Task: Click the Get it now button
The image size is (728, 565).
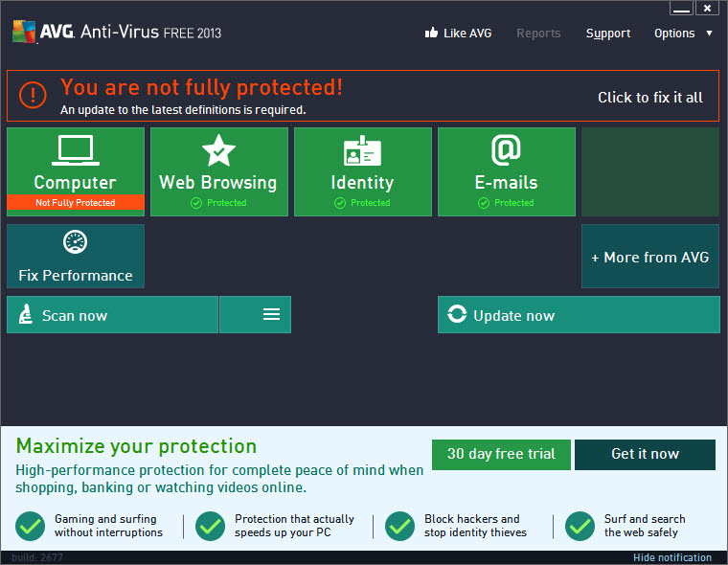Action: click(645, 455)
